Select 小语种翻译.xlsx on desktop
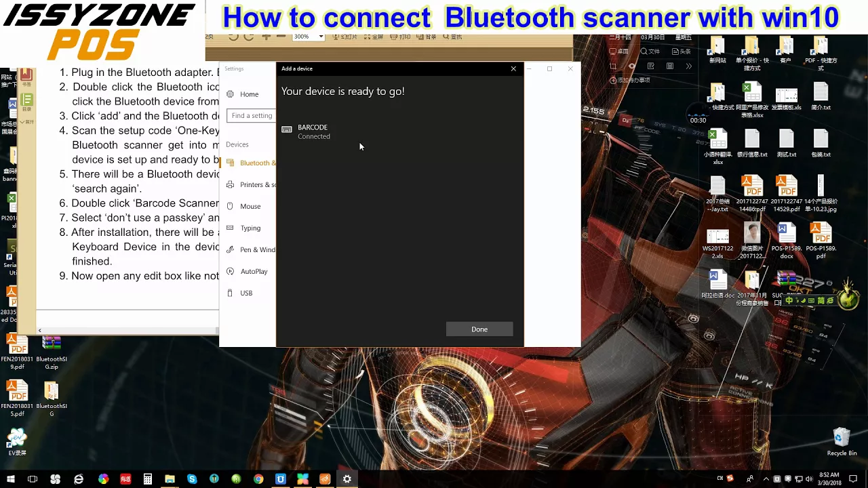The width and height of the screenshot is (868, 488). 717,147
